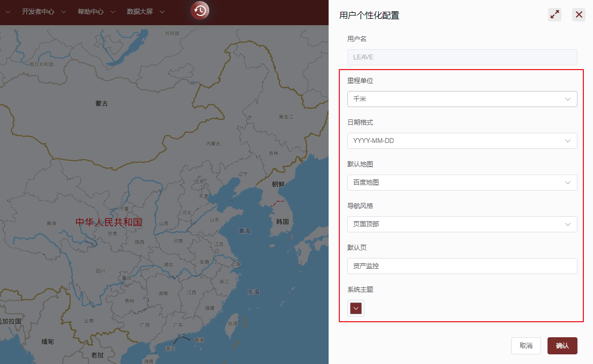Expand the user configuration panel to fullscreen
This screenshot has width=593, height=364.
pos(554,15)
